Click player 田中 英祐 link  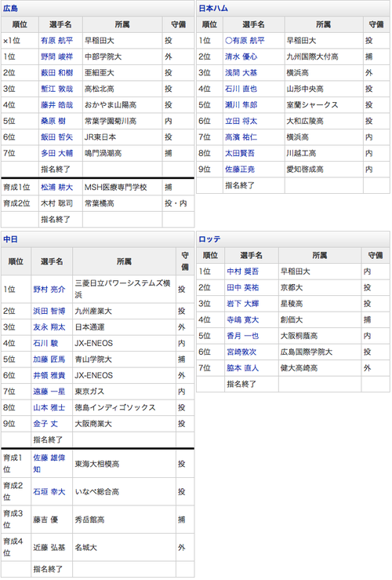click(243, 287)
